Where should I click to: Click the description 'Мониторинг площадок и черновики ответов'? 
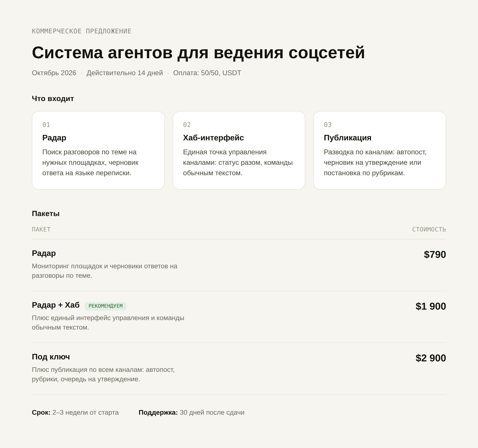click(105, 271)
